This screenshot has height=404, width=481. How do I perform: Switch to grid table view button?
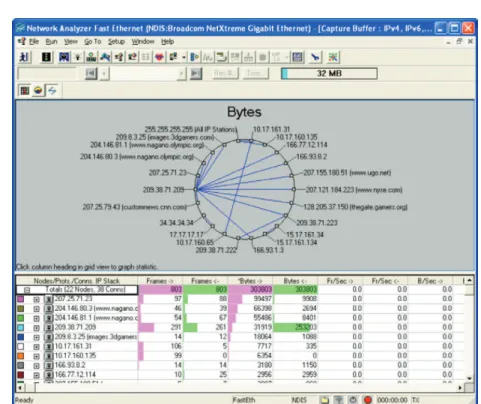(x=25, y=90)
